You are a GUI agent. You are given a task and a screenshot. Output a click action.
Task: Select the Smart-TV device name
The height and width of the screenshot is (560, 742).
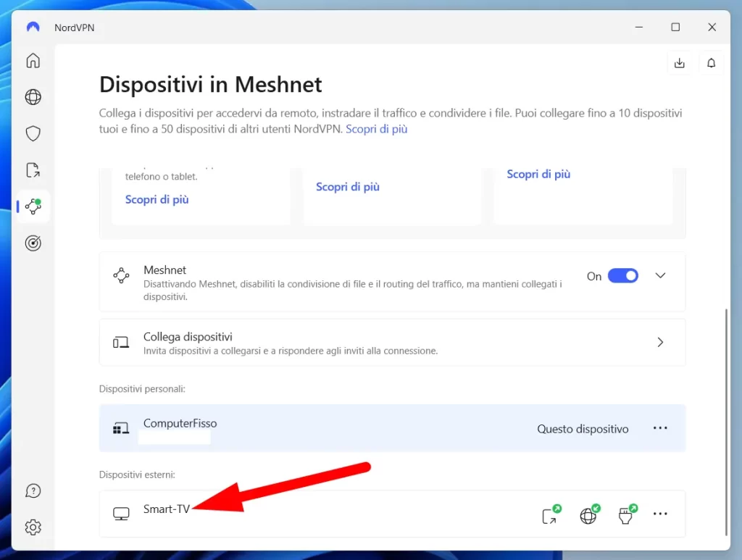(x=167, y=509)
